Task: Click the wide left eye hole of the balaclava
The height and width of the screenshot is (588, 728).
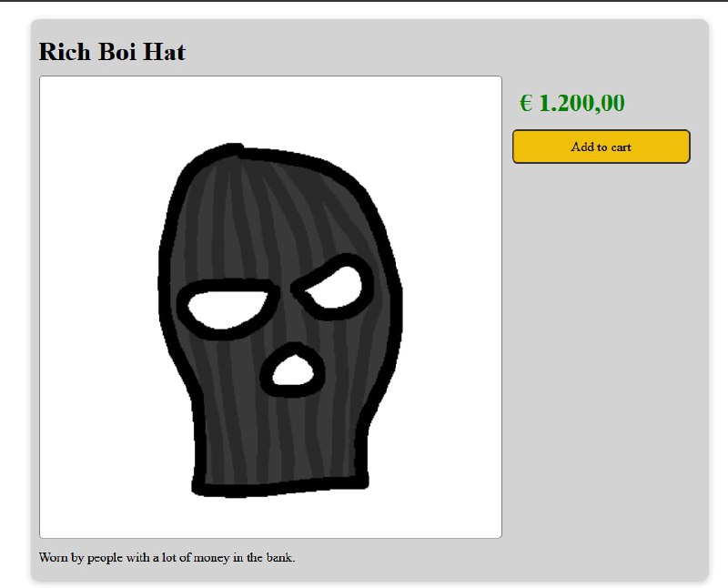Action: tap(227, 309)
